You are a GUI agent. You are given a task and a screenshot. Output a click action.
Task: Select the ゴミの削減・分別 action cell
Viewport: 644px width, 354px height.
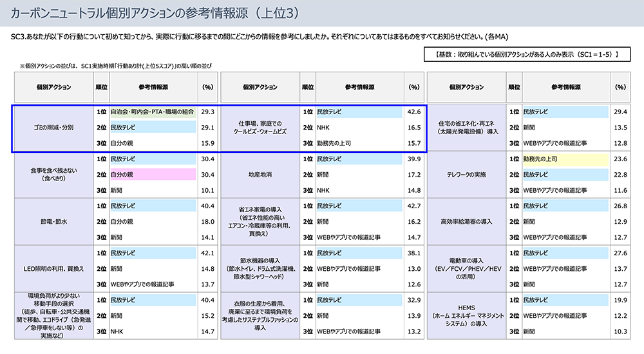point(54,128)
